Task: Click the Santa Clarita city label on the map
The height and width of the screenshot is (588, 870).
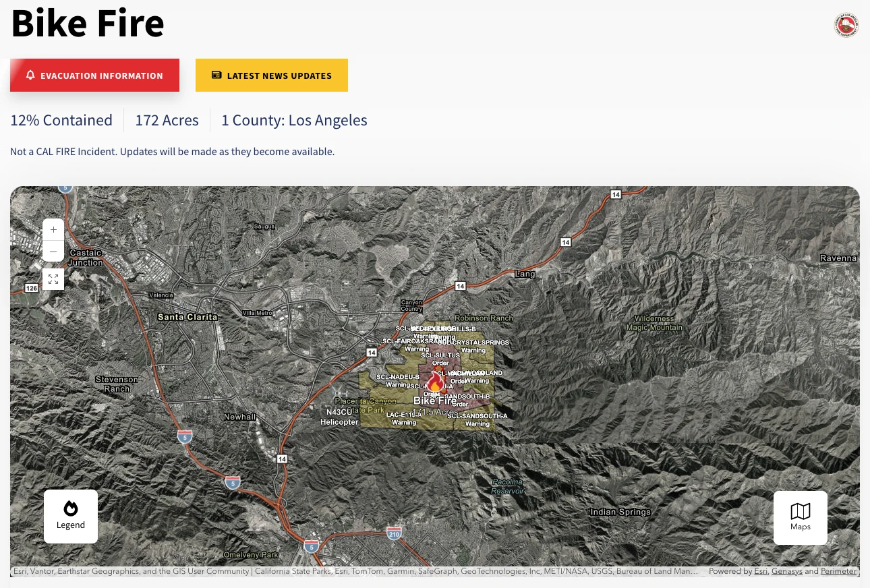Action: [187, 317]
